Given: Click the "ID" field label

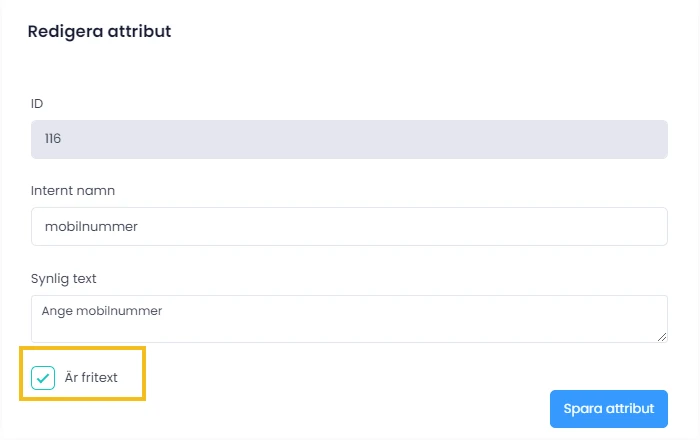Looking at the screenshot, I should pyautogui.click(x=37, y=103).
